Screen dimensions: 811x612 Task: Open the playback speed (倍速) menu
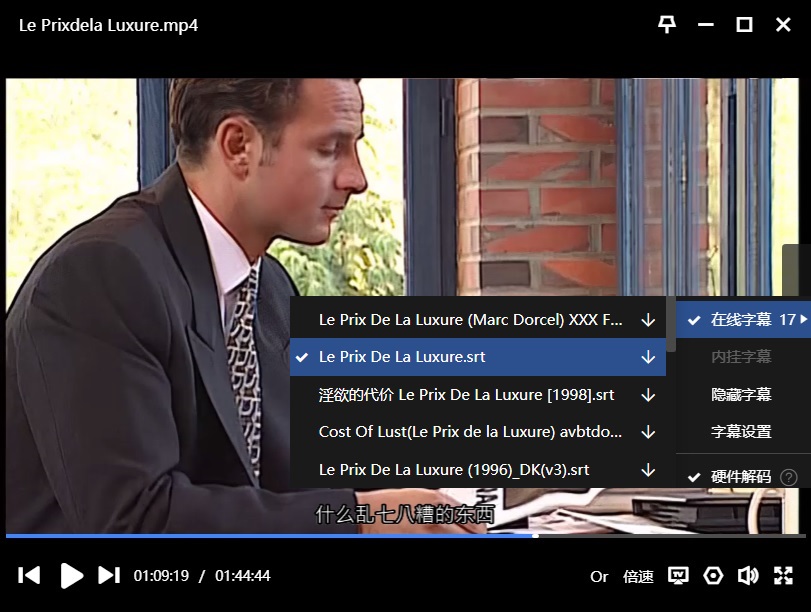638,576
